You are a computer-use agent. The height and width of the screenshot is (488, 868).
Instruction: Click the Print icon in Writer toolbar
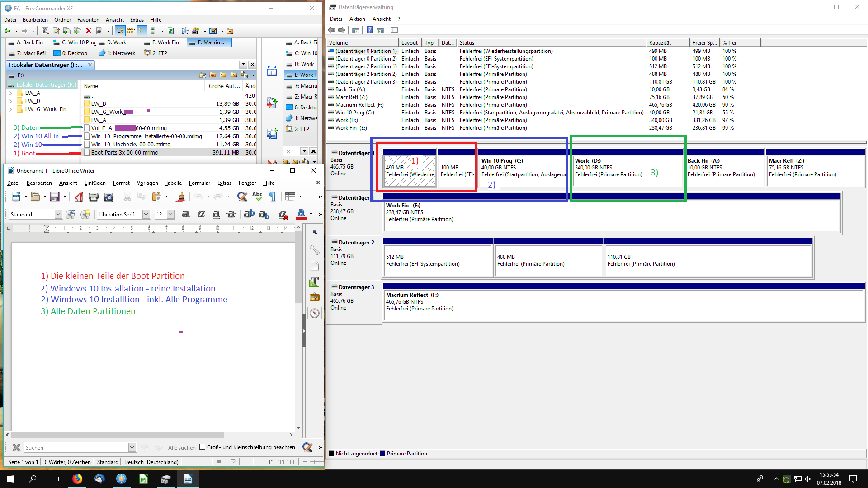pyautogui.click(x=94, y=196)
